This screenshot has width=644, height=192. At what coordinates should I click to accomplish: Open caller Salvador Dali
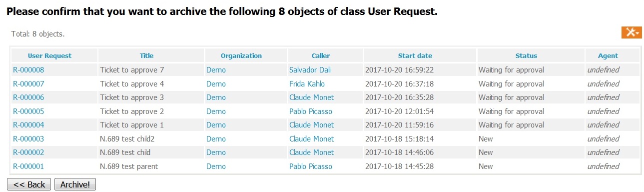pyautogui.click(x=310, y=70)
